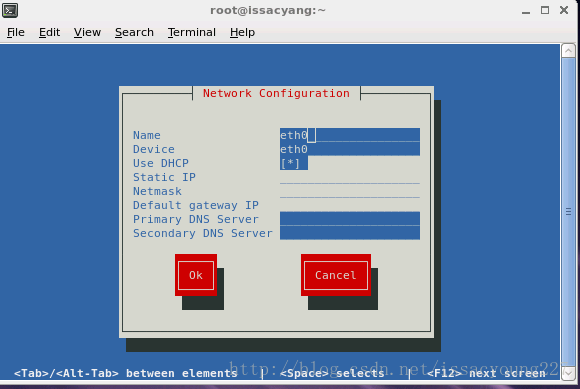Open the Edit menu
Image resolution: width=580 pixels, height=389 pixels.
(x=50, y=33)
